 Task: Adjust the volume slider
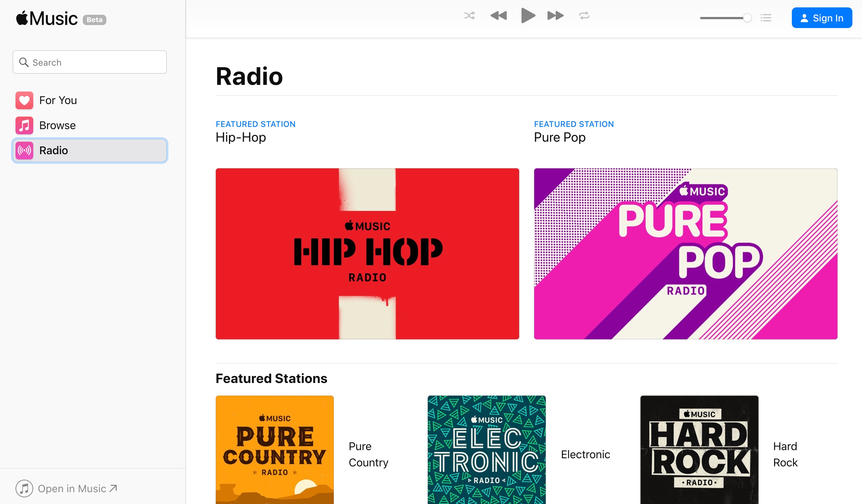726,18
